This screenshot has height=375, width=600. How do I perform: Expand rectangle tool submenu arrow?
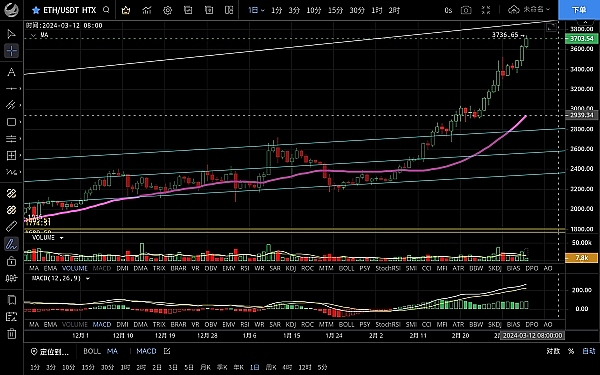[19, 122]
